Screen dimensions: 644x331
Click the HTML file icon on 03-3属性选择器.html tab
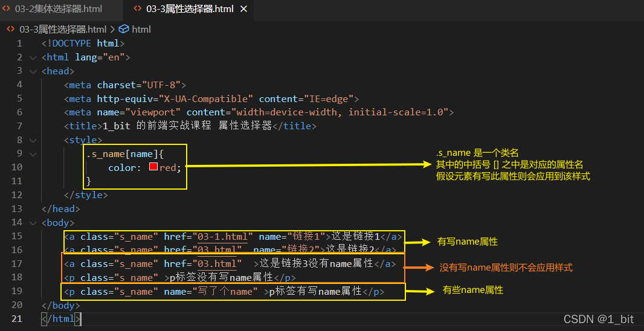pos(138,8)
